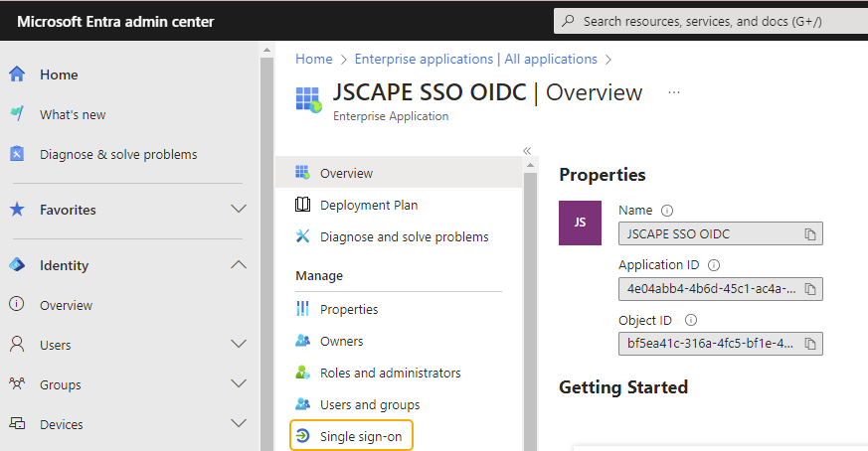
Task: Click the Devices icon in sidebar
Action: click(17, 424)
